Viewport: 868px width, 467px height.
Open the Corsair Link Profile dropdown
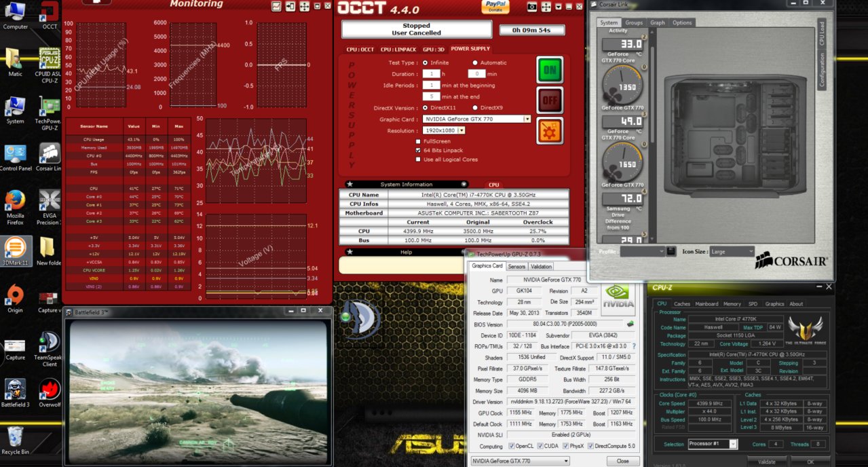pos(643,251)
